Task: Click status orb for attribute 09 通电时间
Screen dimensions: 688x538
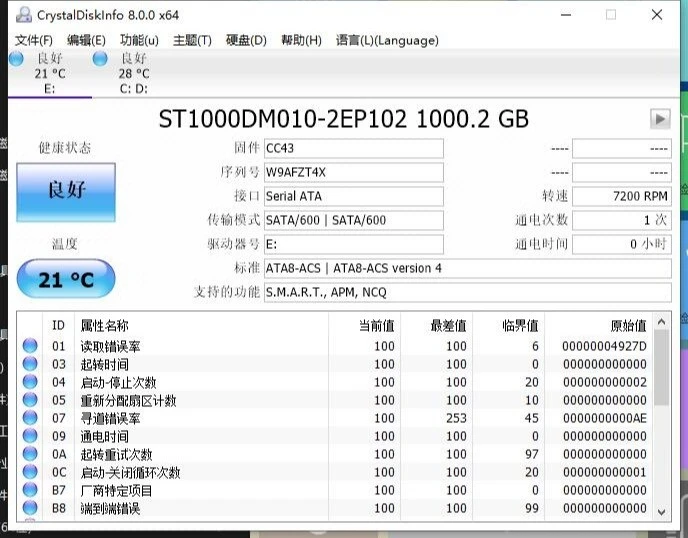Action: coord(30,436)
